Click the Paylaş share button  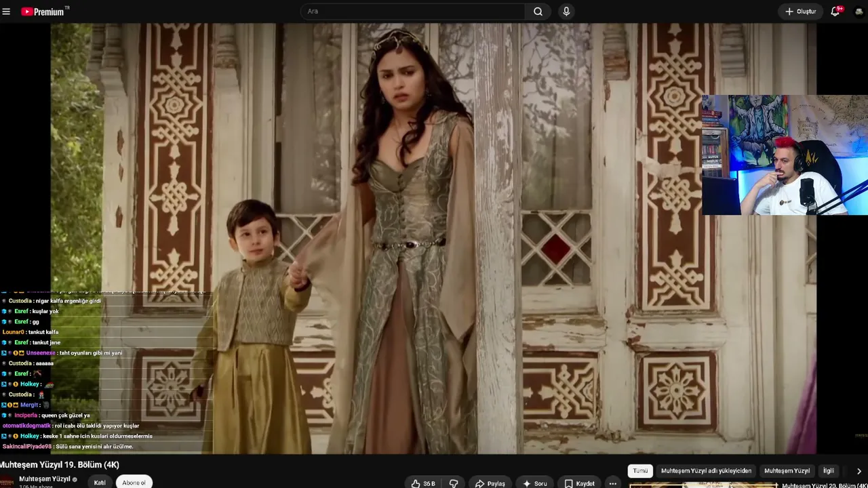(x=490, y=483)
